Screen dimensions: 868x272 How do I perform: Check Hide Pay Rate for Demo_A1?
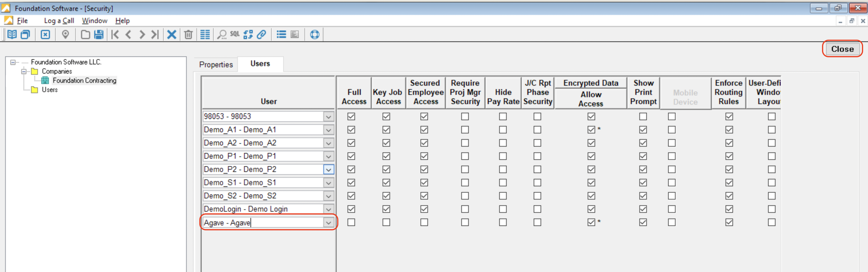(x=503, y=130)
